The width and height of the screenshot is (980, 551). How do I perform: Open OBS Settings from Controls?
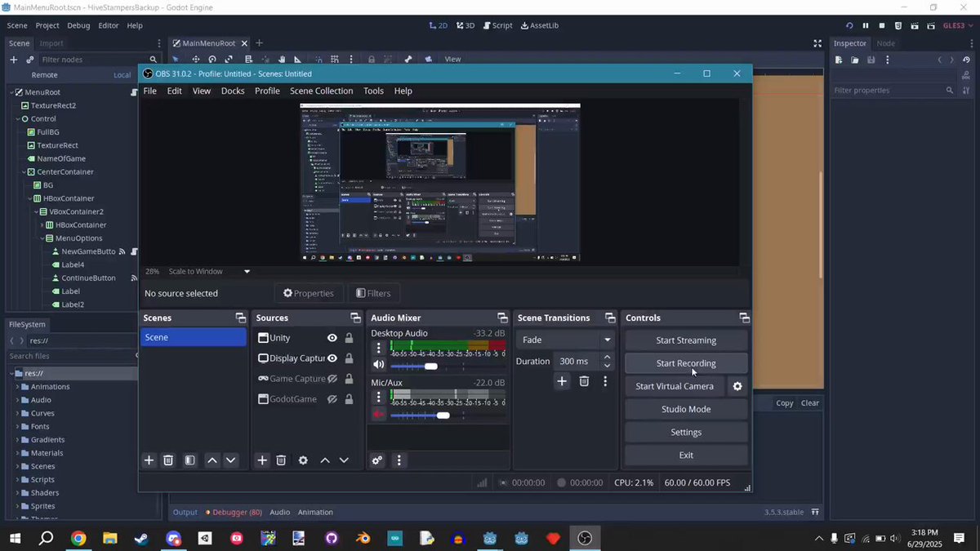686,432
